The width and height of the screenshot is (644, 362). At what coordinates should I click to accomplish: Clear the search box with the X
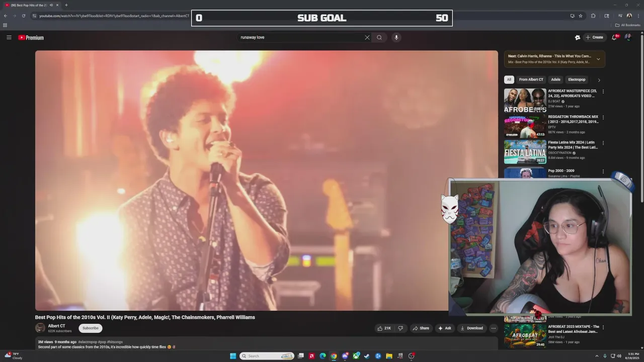pyautogui.click(x=367, y=37)
